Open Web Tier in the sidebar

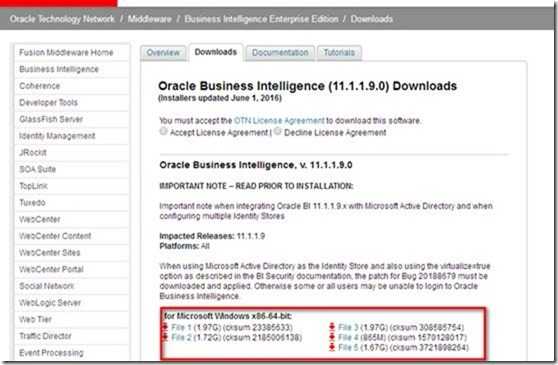coord(35,319)
